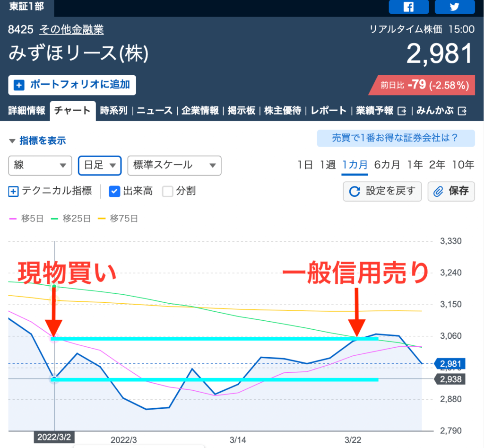Click 移5日 pink moving average legend
The width and height of the screenshot is (484, 448).
click(26, 219)
